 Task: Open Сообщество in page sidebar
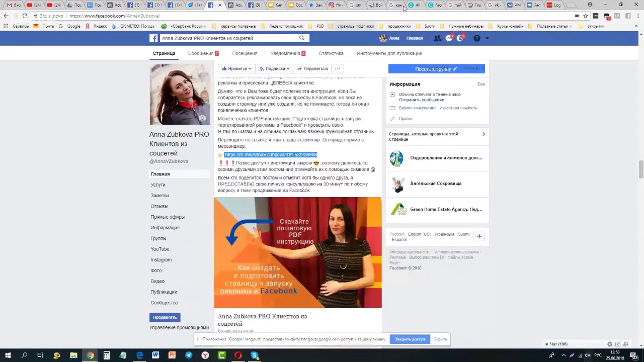(165, 303)
